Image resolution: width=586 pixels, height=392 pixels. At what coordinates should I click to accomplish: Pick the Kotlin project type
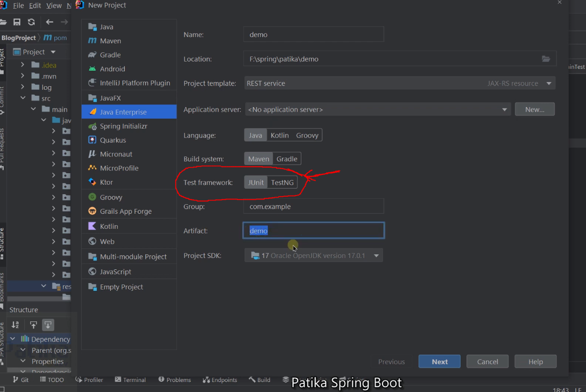pyautogui.click(x=129, y=227)
